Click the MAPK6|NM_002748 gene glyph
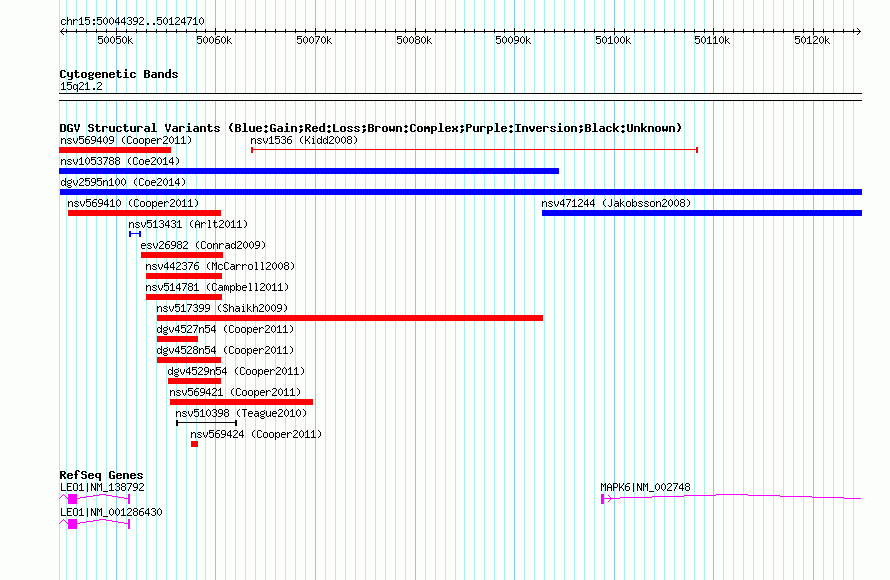 (x=731, y=498)
